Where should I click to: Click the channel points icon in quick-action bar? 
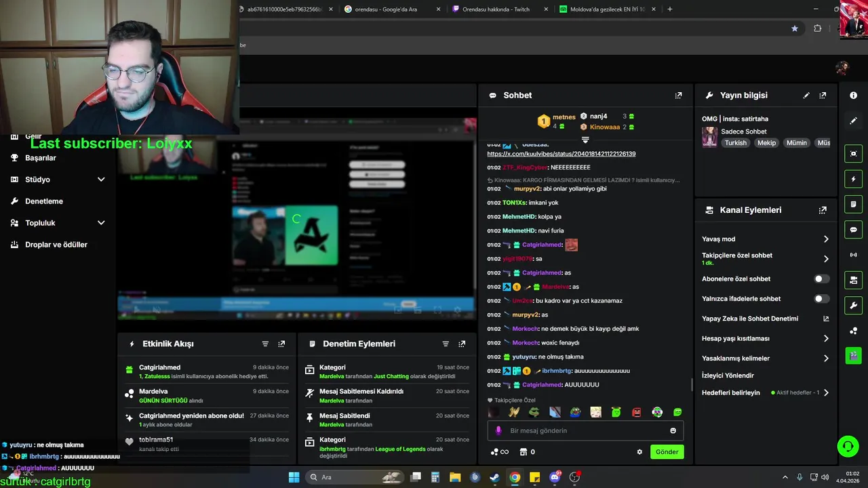click(853, 331)
